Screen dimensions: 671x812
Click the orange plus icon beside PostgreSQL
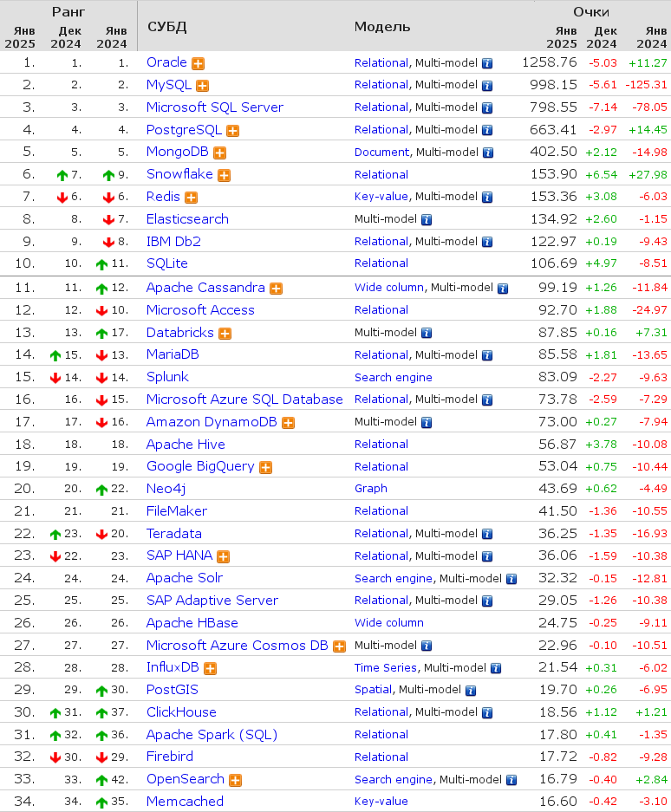coord(233,131)
